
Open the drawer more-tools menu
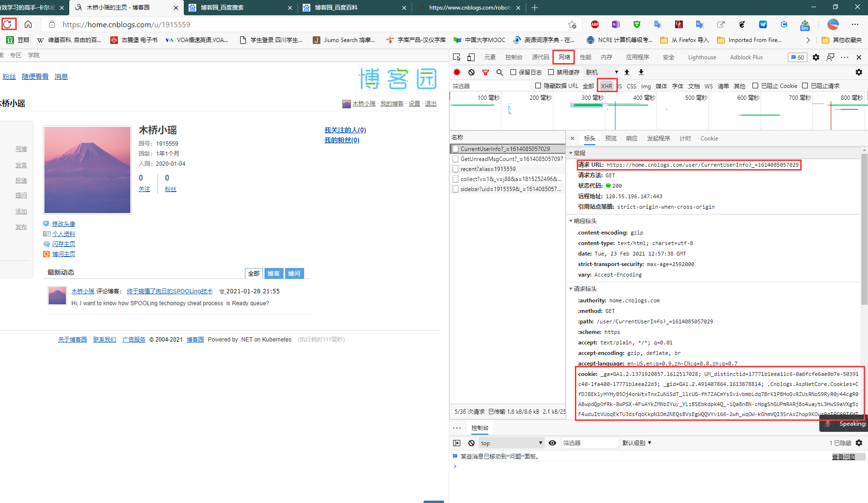click(x=457, y=428)
